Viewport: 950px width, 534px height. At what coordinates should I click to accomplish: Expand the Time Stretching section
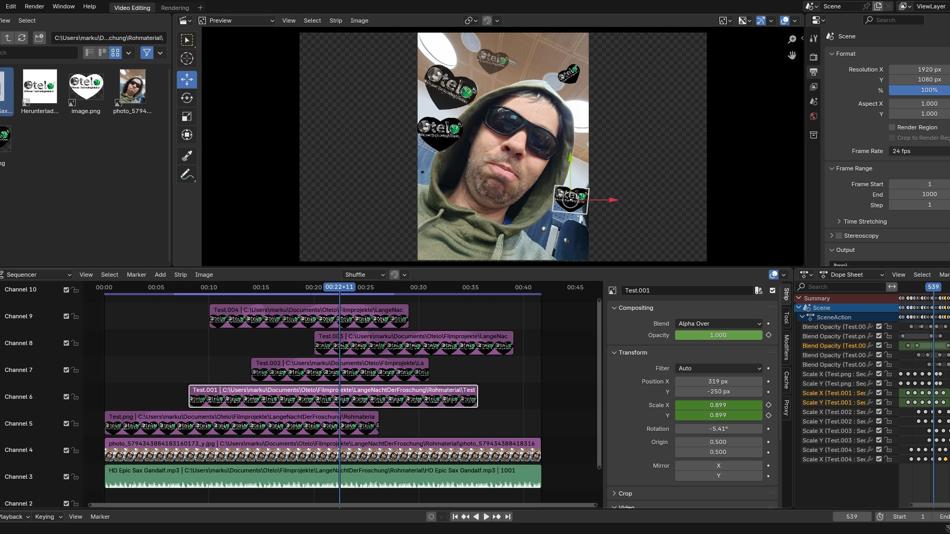[865, 222]
